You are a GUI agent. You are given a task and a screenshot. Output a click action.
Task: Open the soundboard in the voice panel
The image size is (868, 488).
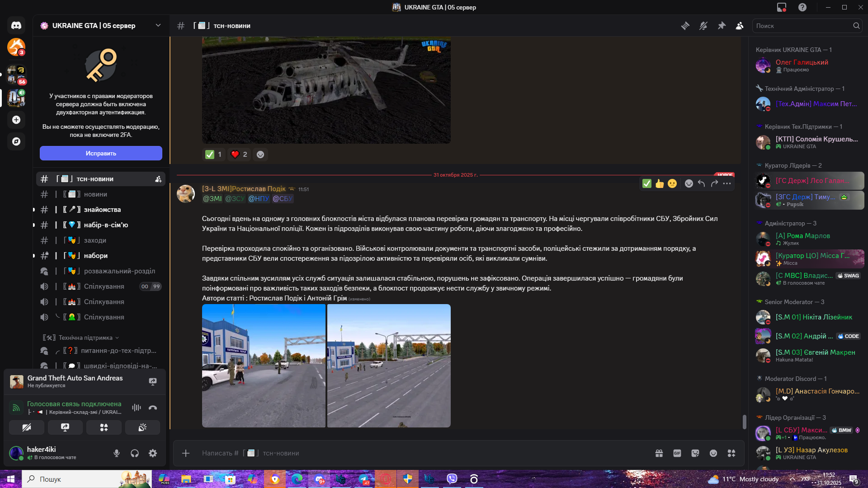click(142, 427)
